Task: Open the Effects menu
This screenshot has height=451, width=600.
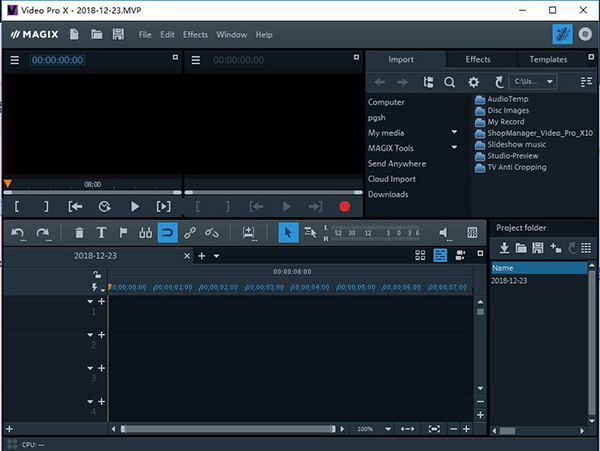Action: point(195,35)
